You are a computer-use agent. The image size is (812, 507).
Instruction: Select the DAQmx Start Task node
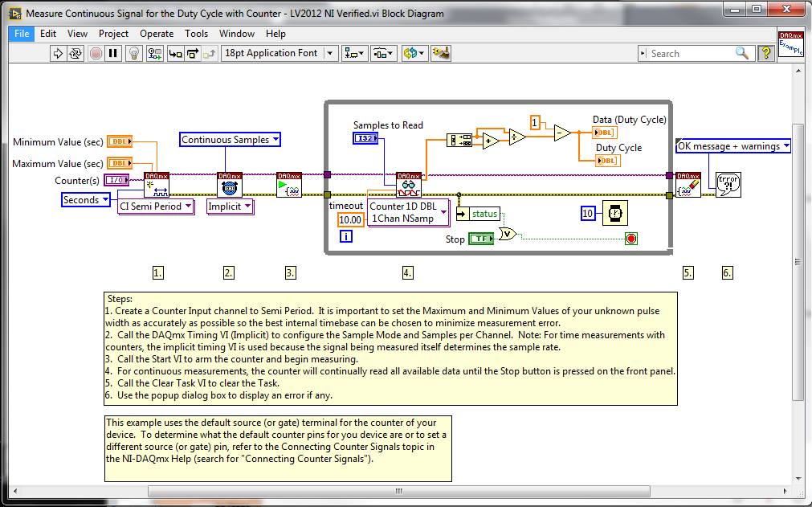click(289, 185)
